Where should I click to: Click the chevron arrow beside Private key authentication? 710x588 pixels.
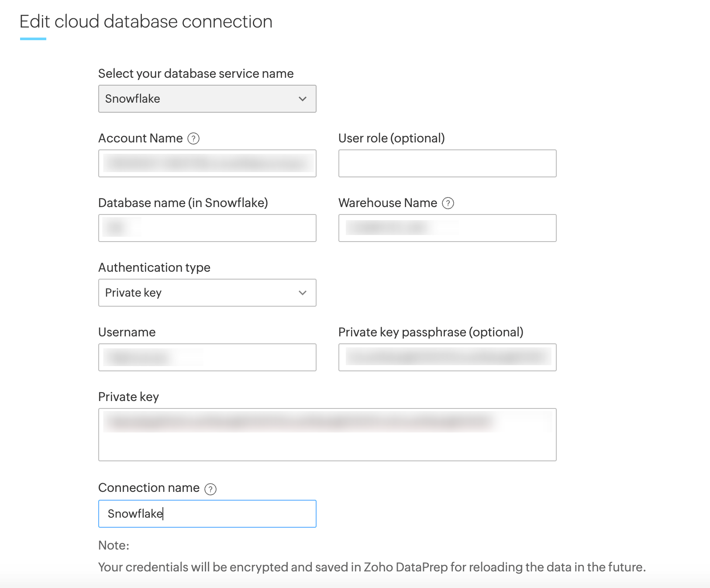point(303,293)
